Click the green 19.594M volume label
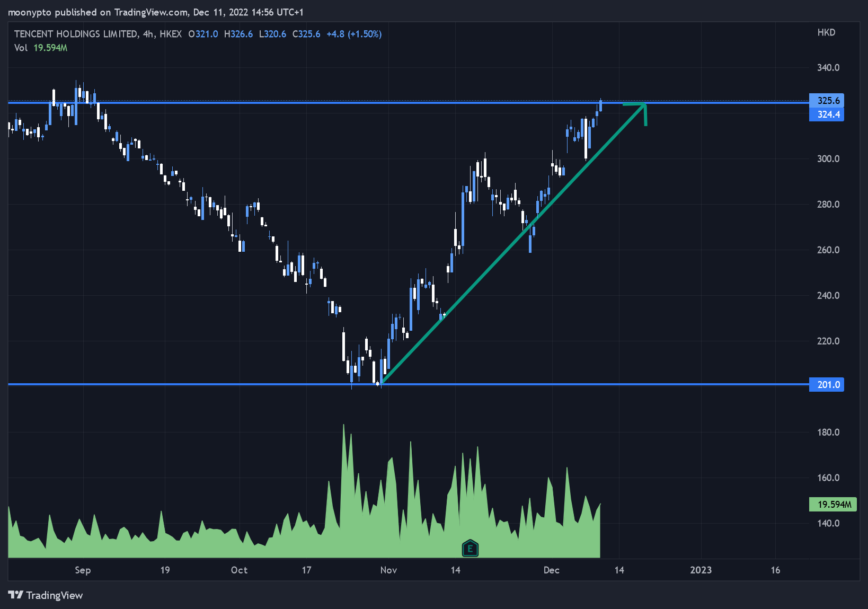Viewport: 868px width, 609px height. coord(833,505)
